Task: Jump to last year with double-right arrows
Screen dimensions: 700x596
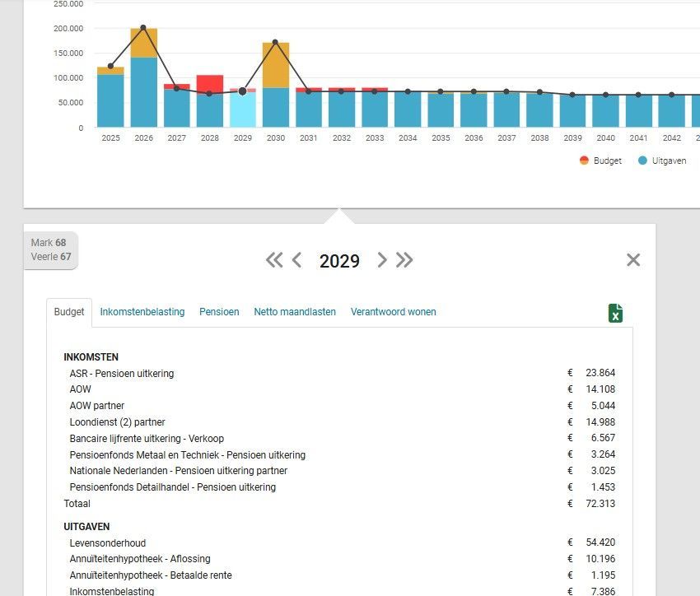Action: [x=404, y=260]
